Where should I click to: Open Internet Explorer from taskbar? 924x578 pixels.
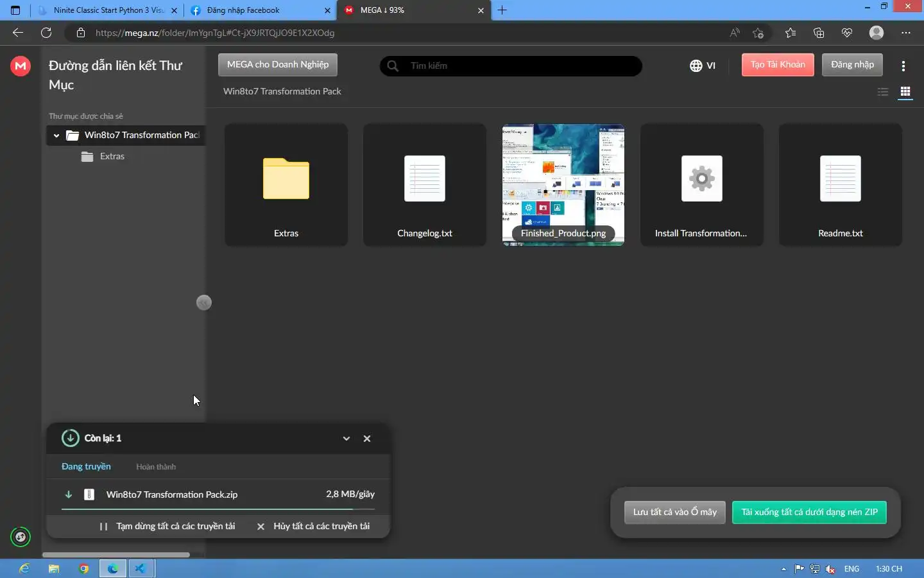point(24,568)
